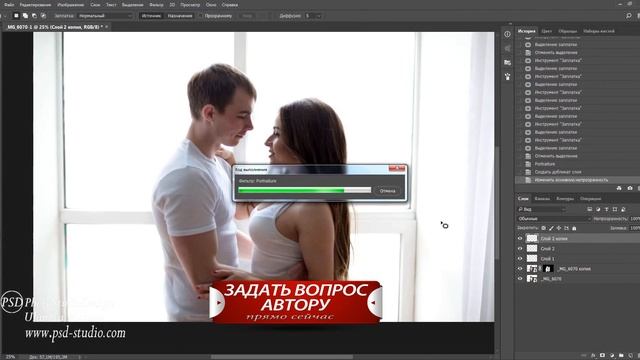Screen dimensions: 640x360
Task: Open the Properties (info) panel icon
Action: click(507, 34)
